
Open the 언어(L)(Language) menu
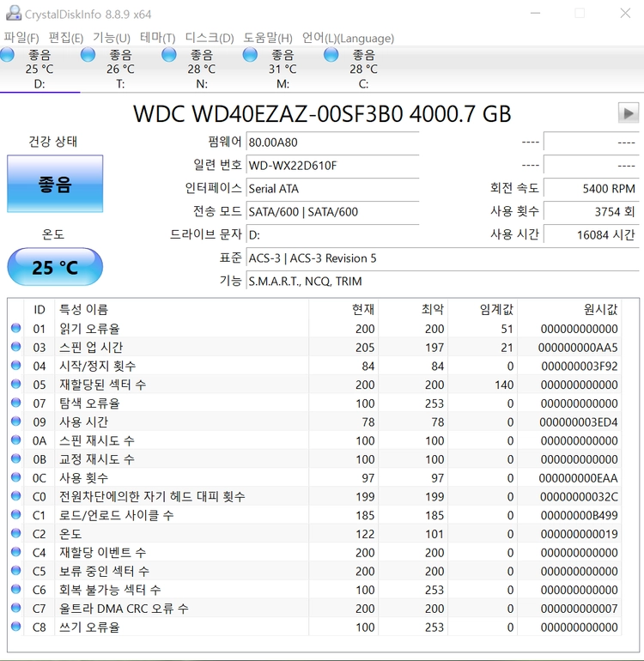pos(348,38)
